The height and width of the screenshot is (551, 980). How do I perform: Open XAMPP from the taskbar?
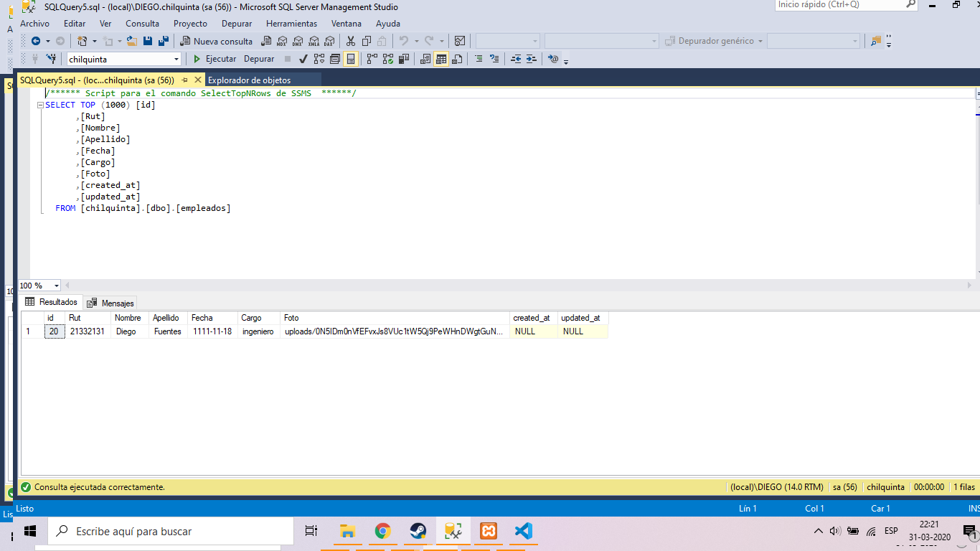(489, 532)
